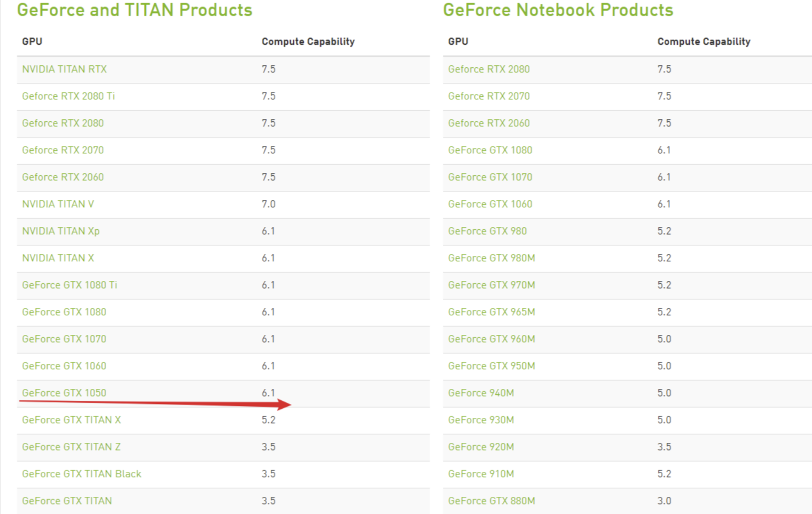Select the 6.1 value in the GeForce GTX 1080 Ti row
The height and width of the screenshot is (514, 812).
tap(268, 285)
